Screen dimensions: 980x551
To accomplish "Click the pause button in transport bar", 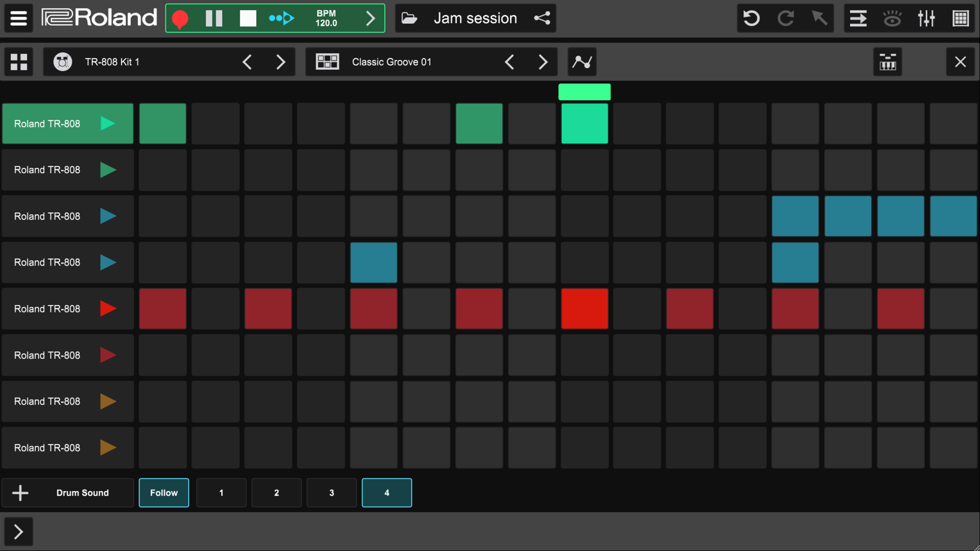I will click(x=213, y=18).
